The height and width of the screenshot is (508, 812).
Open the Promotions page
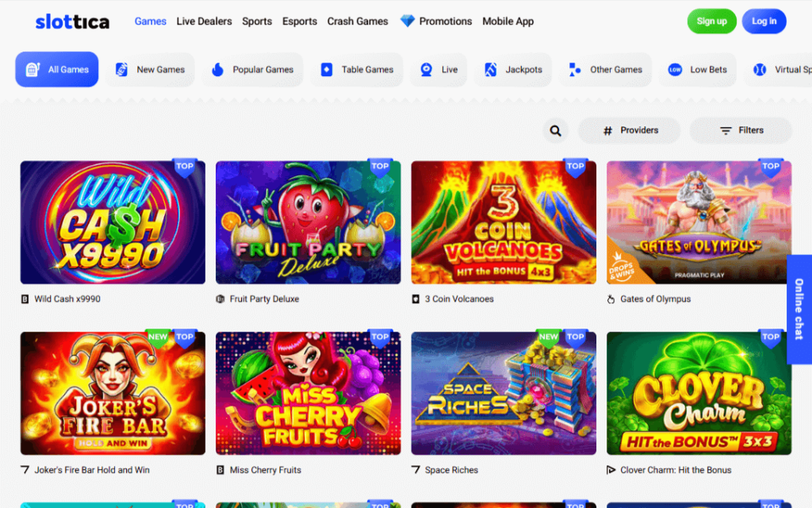tap(446, 21)
